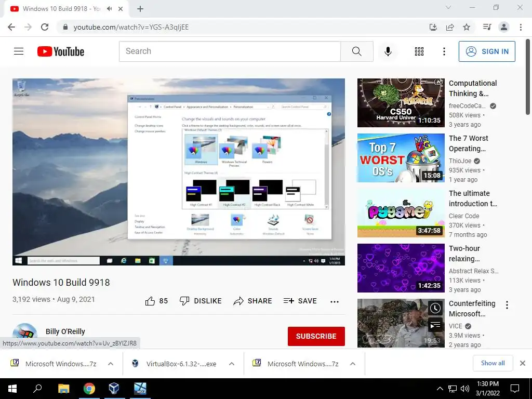Start voice search with microphone icon
Image resolution: width=532 pixels, height=399 pixels.
[388, 51]
